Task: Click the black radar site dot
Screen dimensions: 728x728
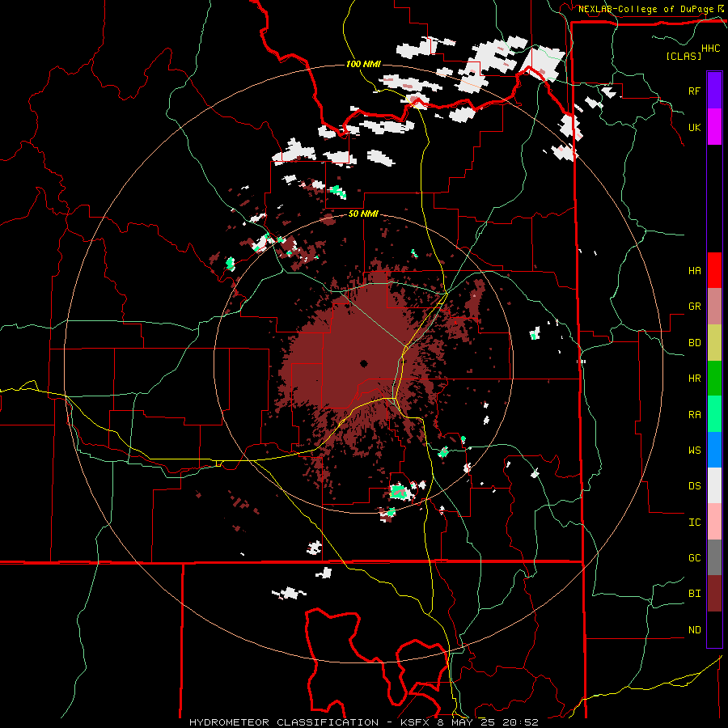Action: 363,363
